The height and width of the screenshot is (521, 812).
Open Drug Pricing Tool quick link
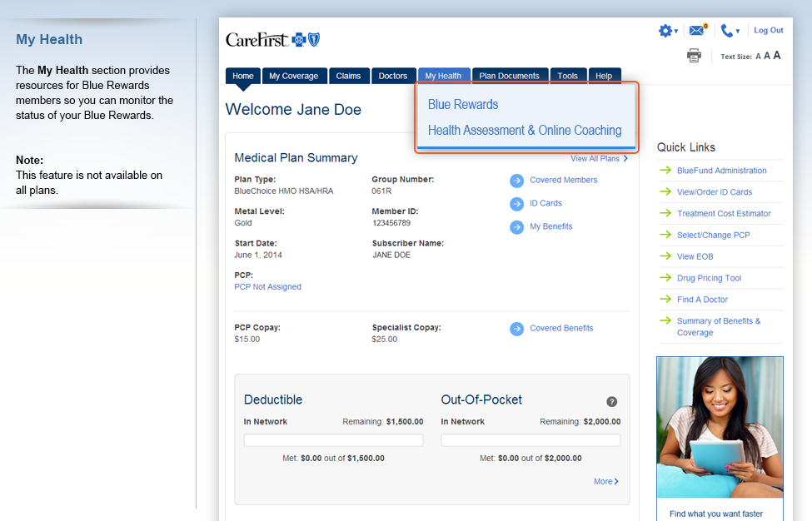tap(710, 278)
